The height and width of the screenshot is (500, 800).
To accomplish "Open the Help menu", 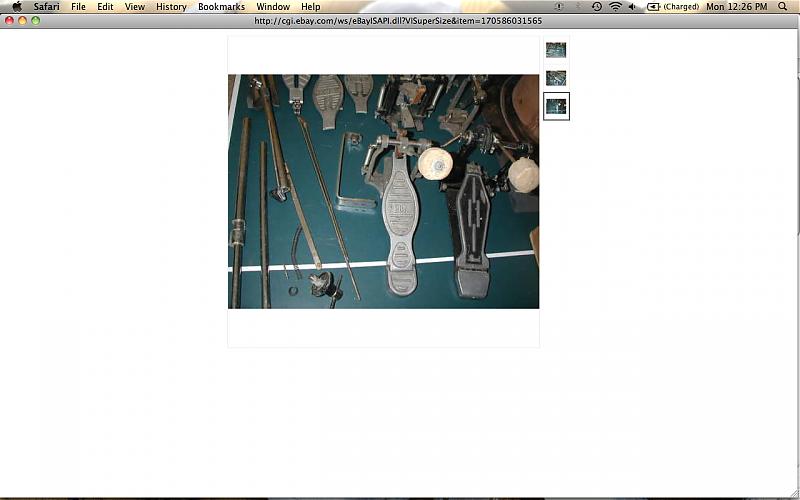I will click(x=311, y=6).
